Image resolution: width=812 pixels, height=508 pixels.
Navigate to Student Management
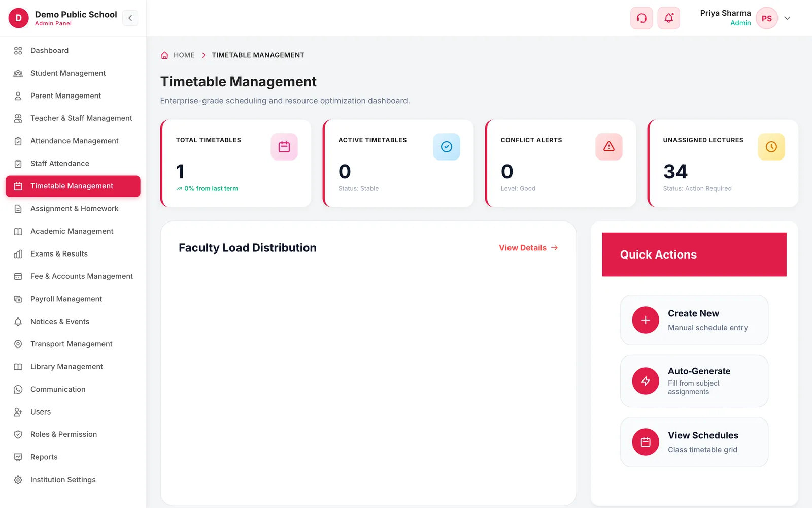pos(73,73)
